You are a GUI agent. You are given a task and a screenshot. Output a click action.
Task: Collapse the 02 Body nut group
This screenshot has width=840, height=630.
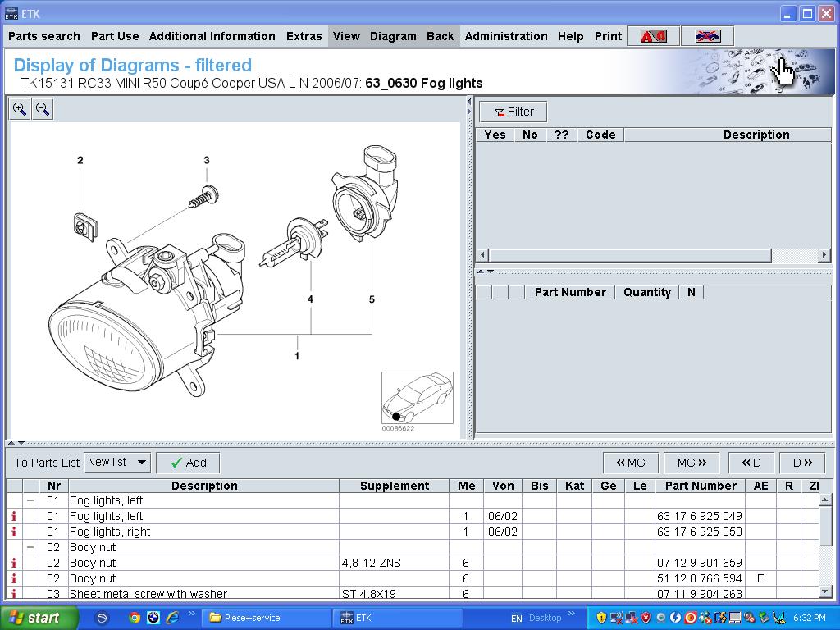(30, 547)
